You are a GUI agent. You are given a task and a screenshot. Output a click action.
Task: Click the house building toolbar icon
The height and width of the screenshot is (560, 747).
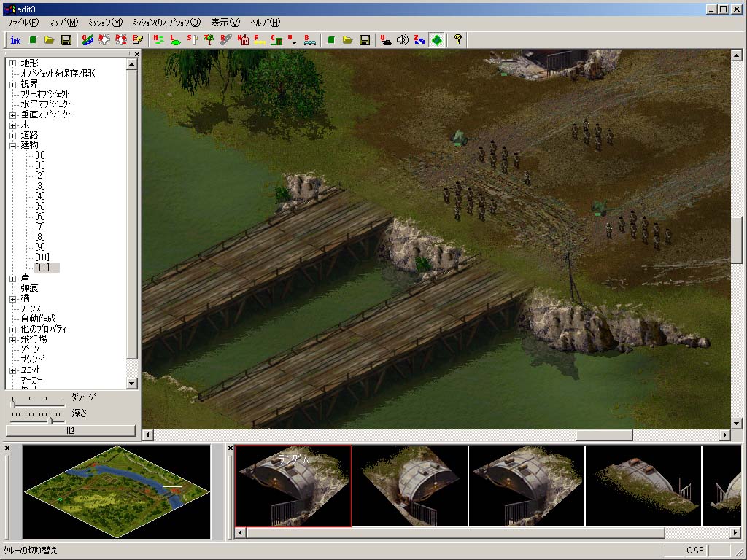(x=243, y=40)
